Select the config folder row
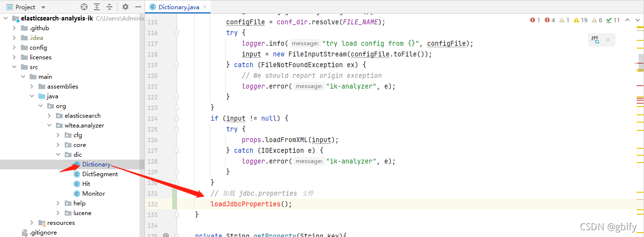The height and width of the screenshot is (237, 644). (72, 47)
